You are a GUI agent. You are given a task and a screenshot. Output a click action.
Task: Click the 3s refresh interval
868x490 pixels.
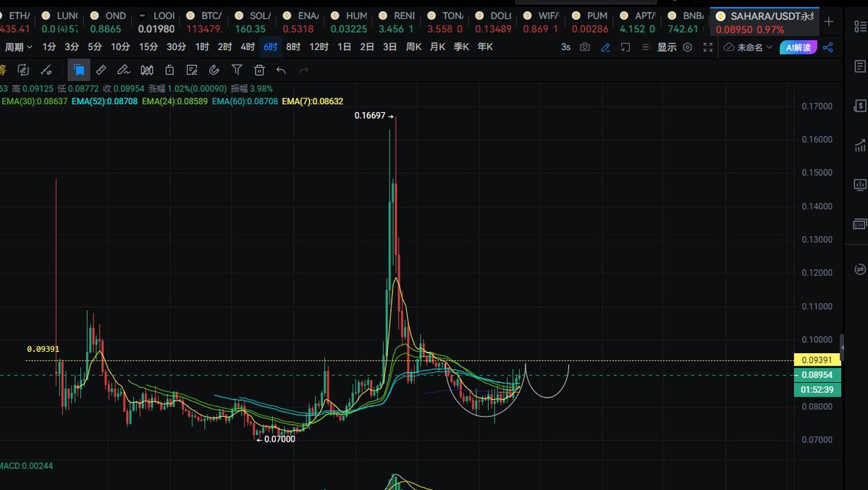(x=565, y=47)
